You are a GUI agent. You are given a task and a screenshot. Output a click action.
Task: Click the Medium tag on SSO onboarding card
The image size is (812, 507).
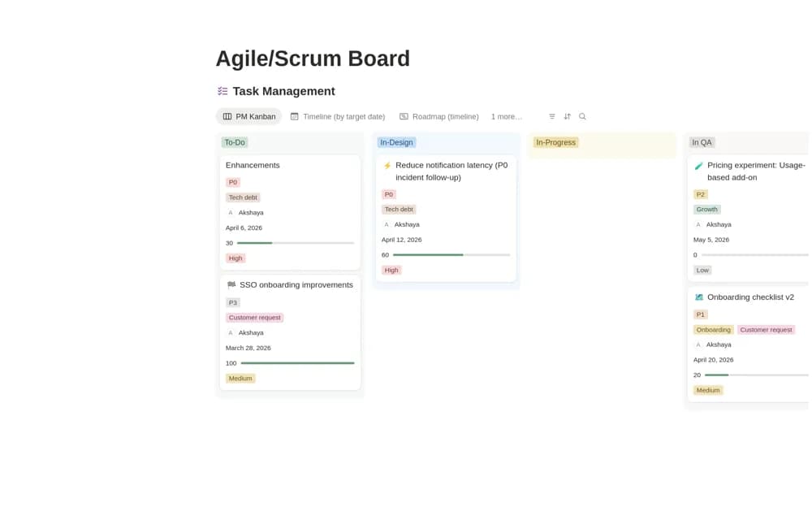(x=240, y=379)
